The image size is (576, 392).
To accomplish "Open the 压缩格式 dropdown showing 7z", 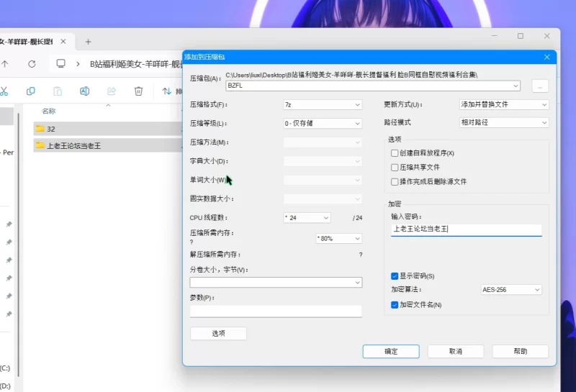I will pos(323,104).
